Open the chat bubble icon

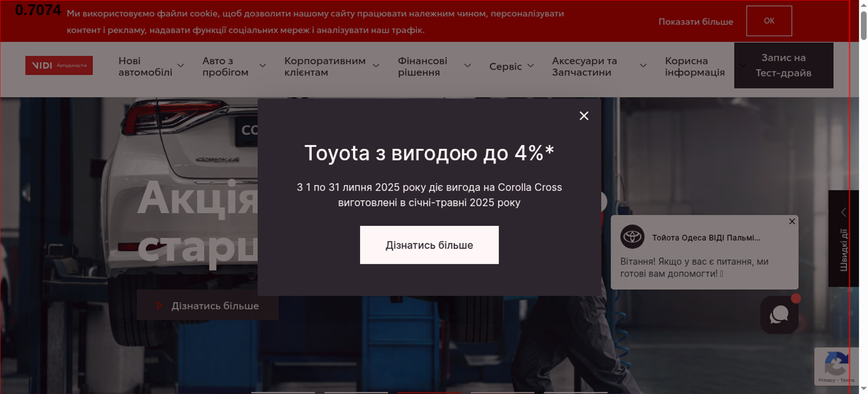[779, 315]
